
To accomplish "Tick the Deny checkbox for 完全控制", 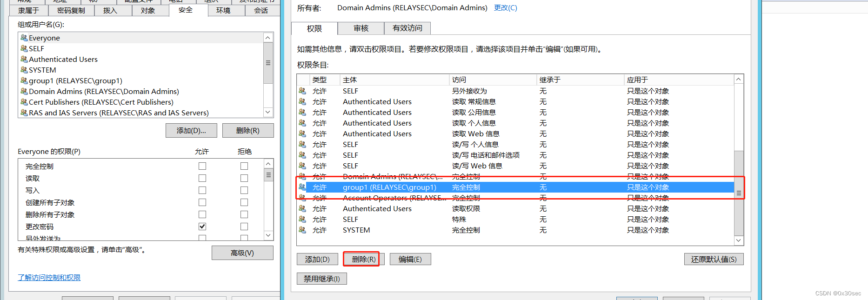I will click(x=244, y=166).
